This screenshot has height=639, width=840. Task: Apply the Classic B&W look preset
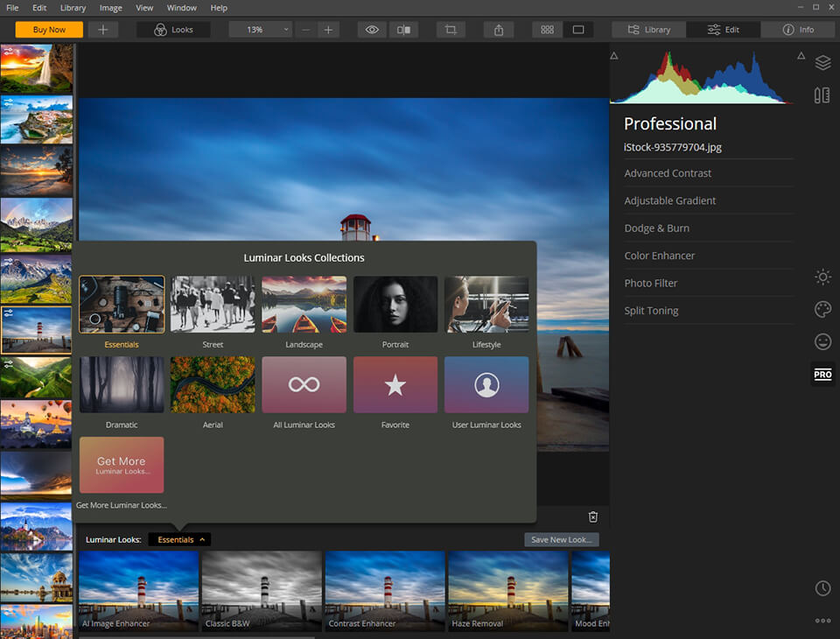click(262, 590)
